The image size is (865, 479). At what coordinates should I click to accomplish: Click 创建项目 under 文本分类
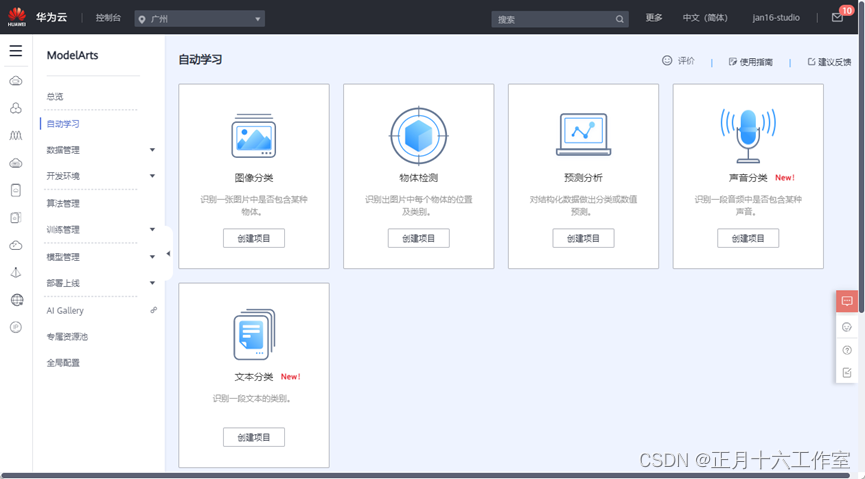click(254, 437)
